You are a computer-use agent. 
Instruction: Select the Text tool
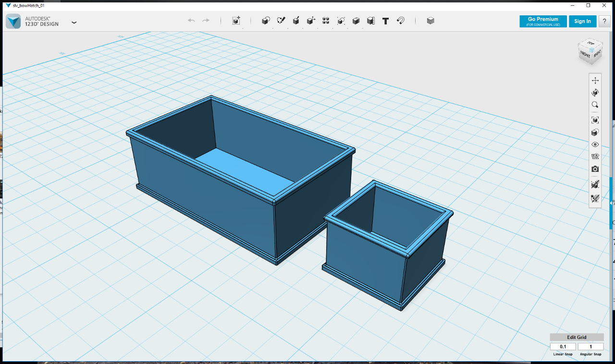(x=385, y=21)
